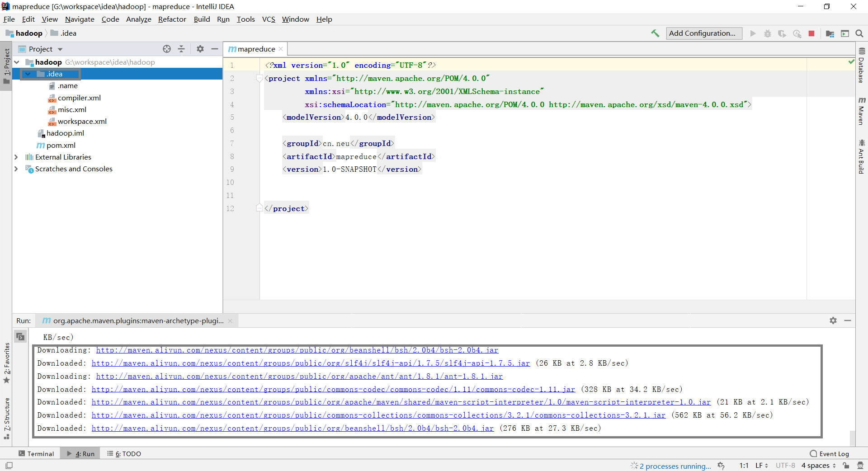
Task: Click Run with Coverage icon
Action: (782, 33)
